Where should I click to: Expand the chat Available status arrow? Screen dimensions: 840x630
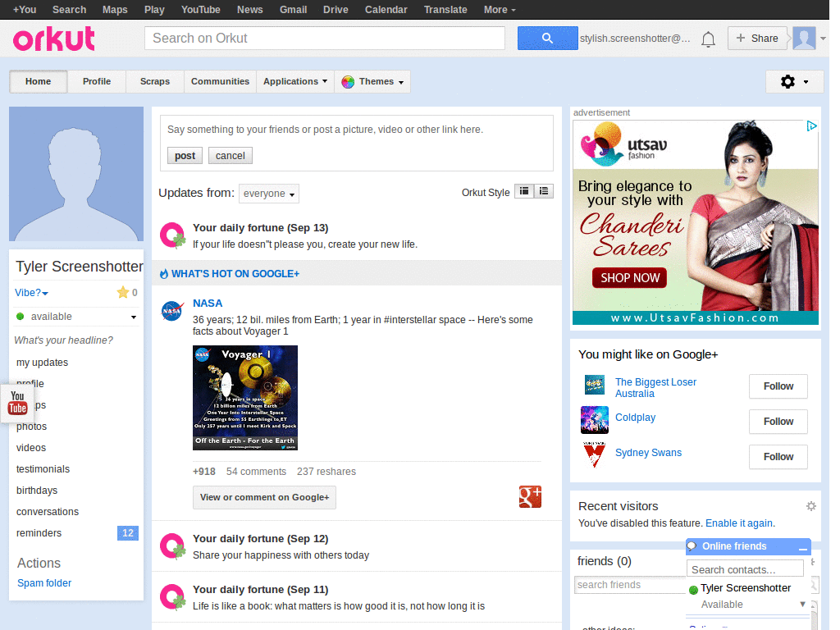click(802, 605)
